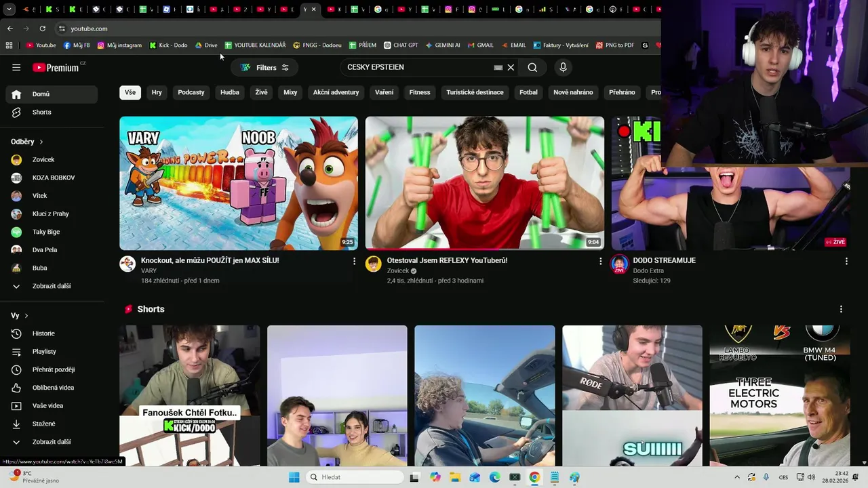Open the Kluci z Prahy subscription
The image size is (868, 488).
coord(52,213)
